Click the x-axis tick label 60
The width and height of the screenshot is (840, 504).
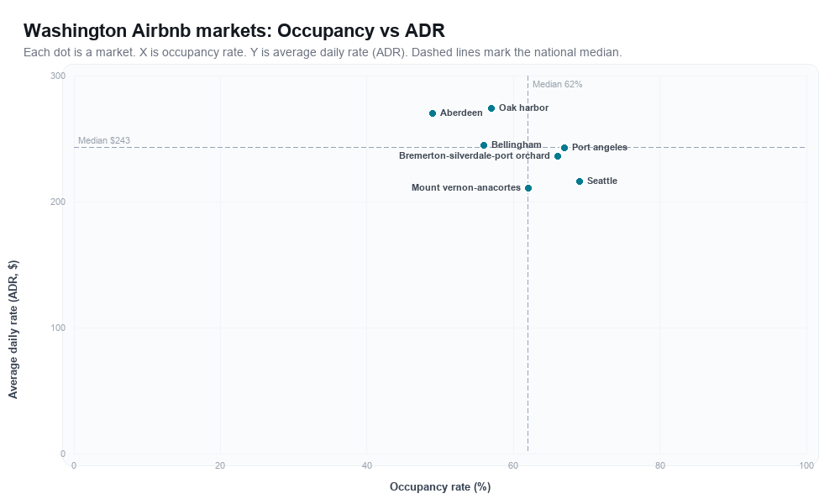[513, 466]
